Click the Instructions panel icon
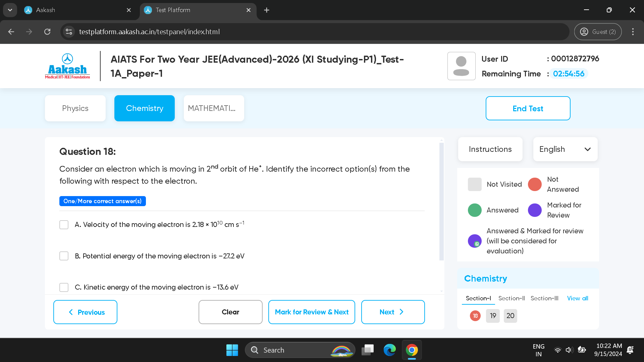 click(490, 149)
